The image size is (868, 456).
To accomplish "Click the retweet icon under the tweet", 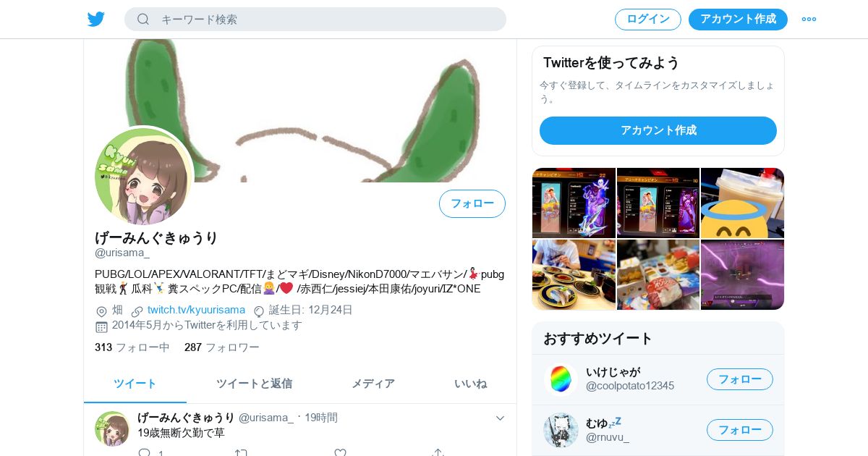I will click(x=242, y=453).
